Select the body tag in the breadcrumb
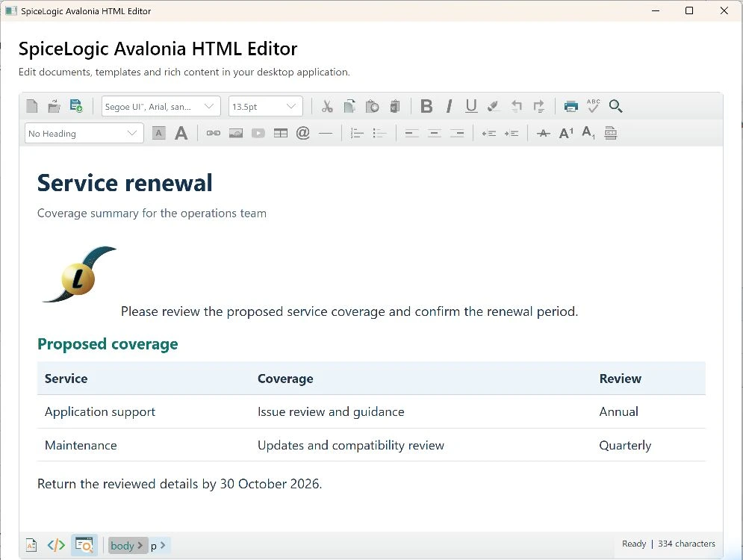Image resolution: width=743 pixels, height=560 pixels. pyautogui.click(x=127, y=546)
